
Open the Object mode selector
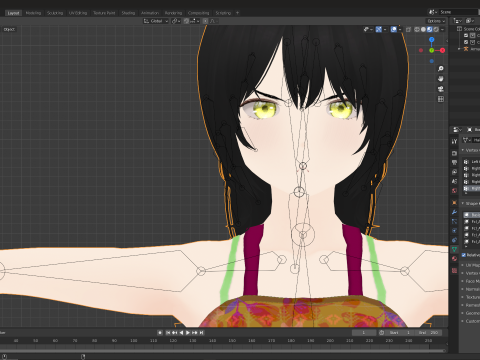(x=9, y=29)
